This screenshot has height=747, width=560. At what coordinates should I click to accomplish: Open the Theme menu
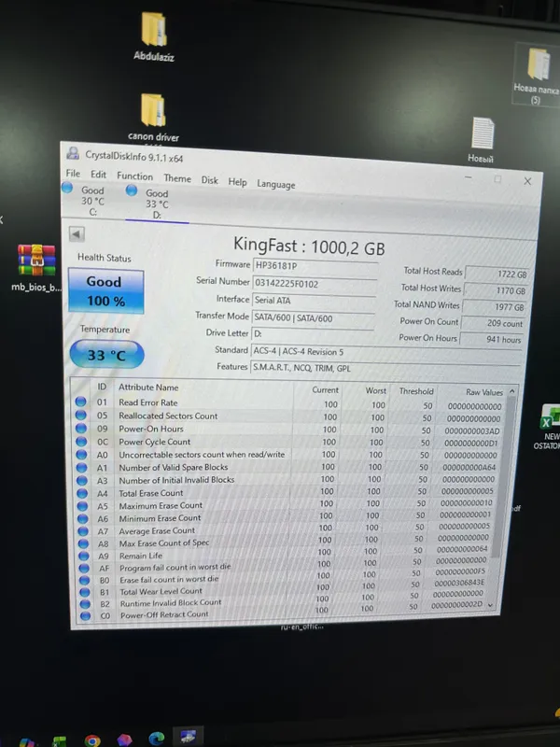click(177, 178)
